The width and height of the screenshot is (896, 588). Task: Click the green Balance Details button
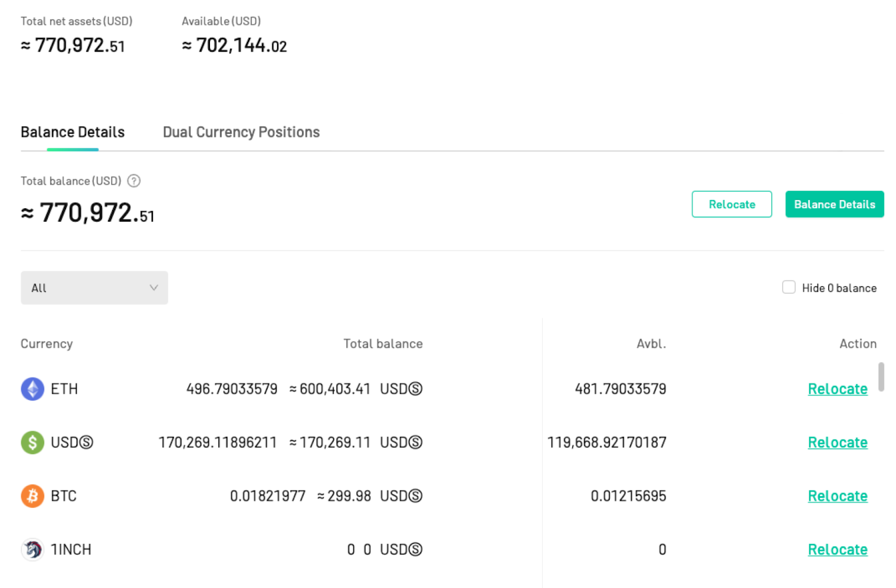pos(834,204)
